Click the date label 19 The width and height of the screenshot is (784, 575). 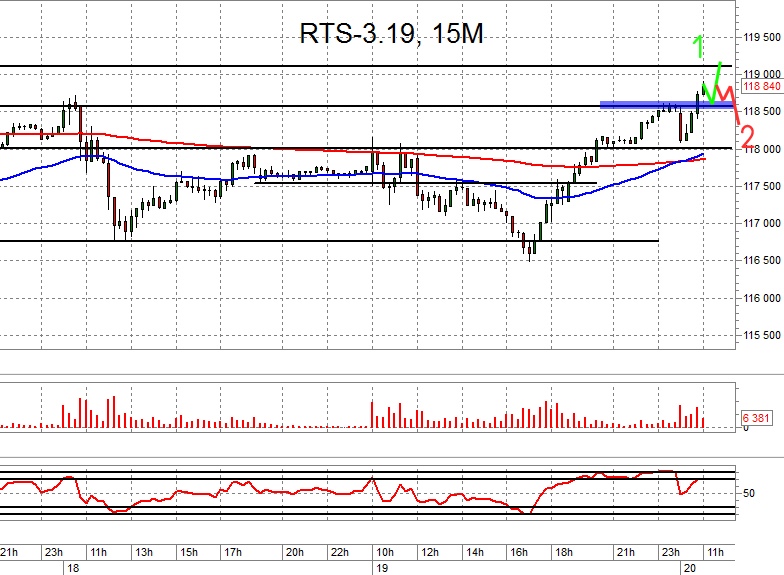(x=382, y=568)
